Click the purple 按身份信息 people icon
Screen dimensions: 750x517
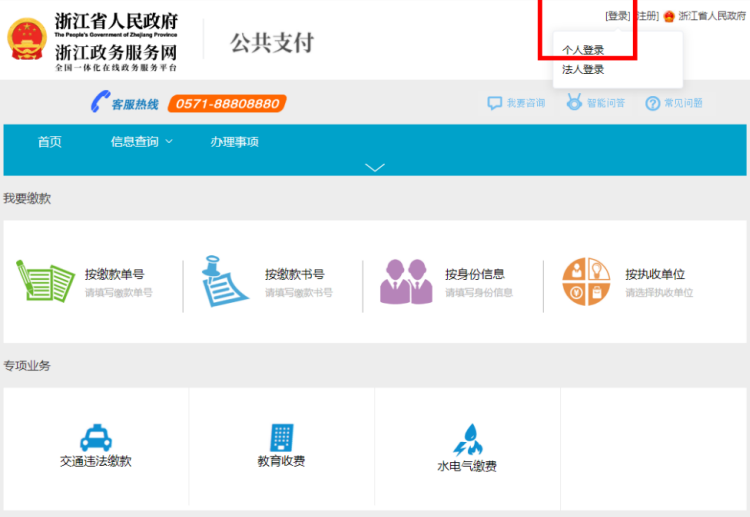tap(405, 282)
